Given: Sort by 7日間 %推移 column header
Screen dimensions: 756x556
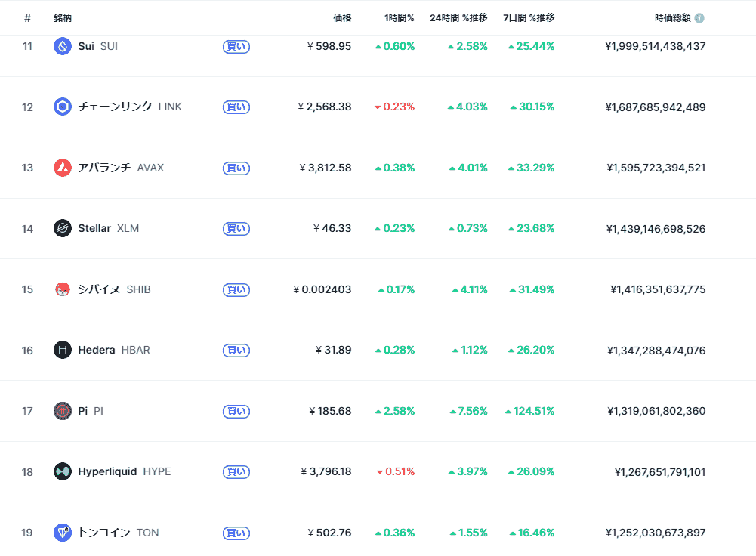Looking at the screenshot, I should pos(529,17).
